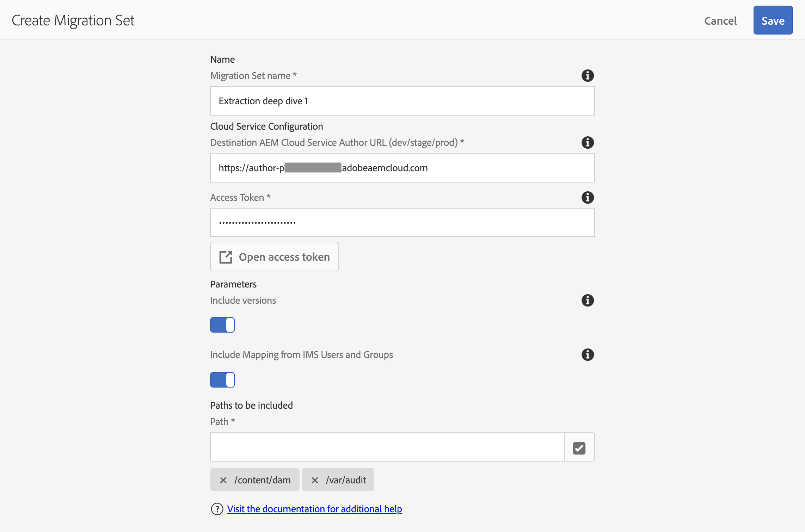Select the Migration Set name input field
This screenshot has height=532, width=805.
pyautogui.click(x=402, y=100)
